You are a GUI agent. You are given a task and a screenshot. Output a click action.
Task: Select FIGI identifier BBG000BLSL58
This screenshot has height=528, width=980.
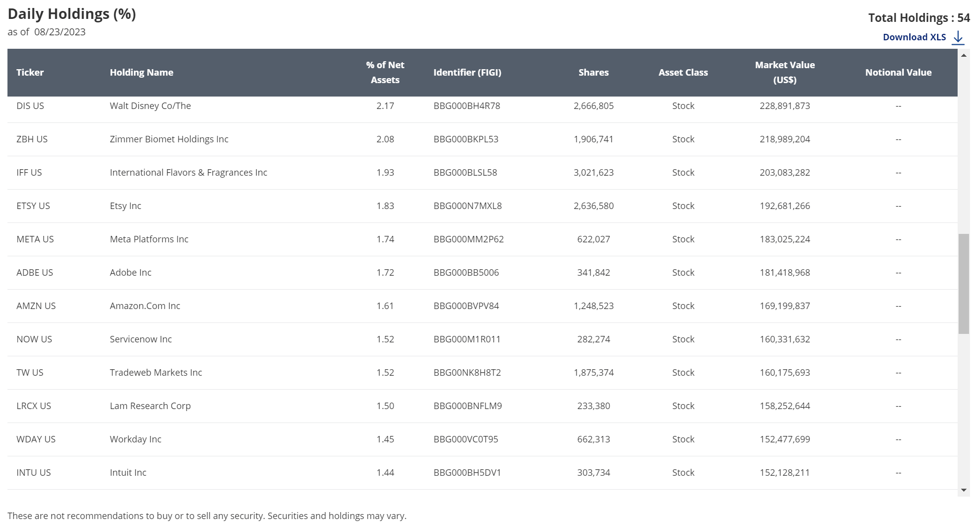pos(465,173)
